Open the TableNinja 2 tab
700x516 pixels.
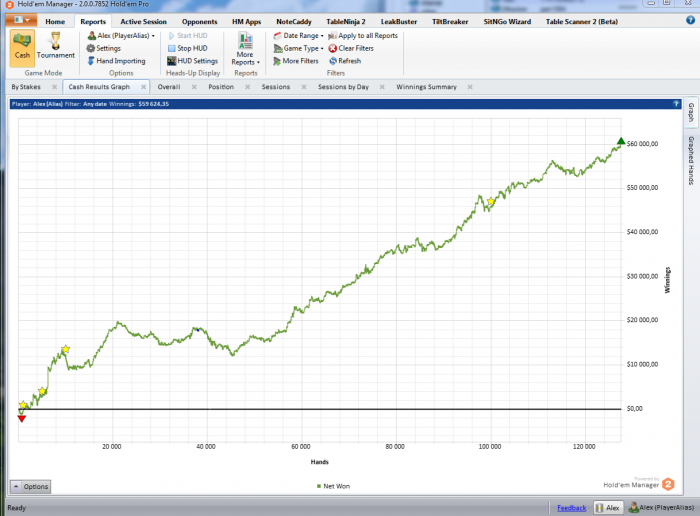click(x=346, y=21)
